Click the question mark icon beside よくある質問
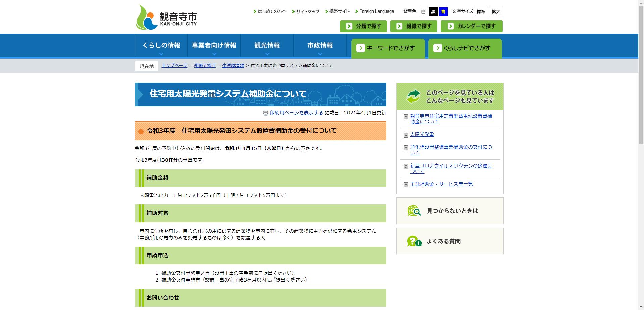Image resolution: width=644 pixels, height=310 pixels. click(x=413, y=241)
